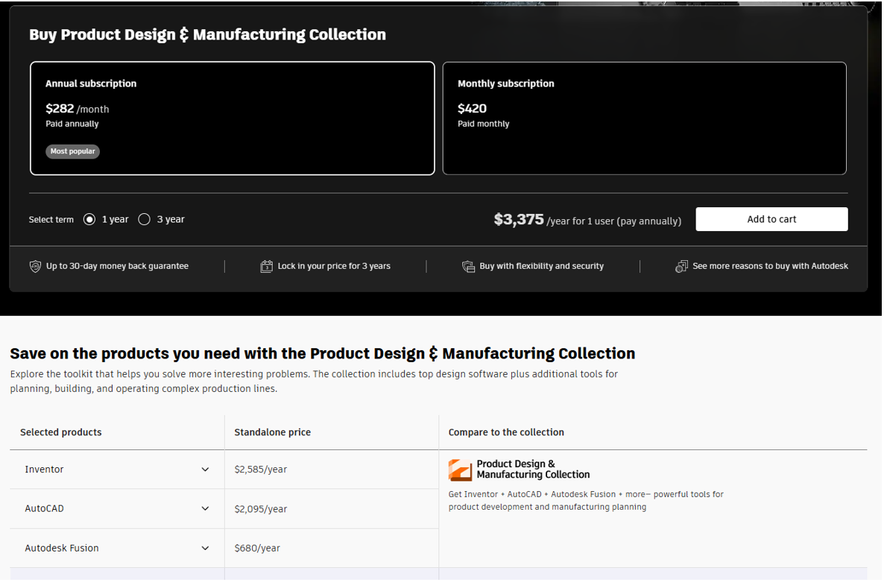Click the Autodesk Fusion $680/year price

(x=257, y=548)
